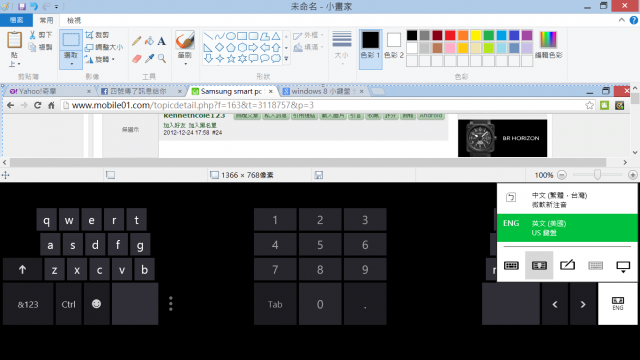The image size is (640, 360).
Task: Tap the ENG language switch key
Action: [x=618, y=304]
